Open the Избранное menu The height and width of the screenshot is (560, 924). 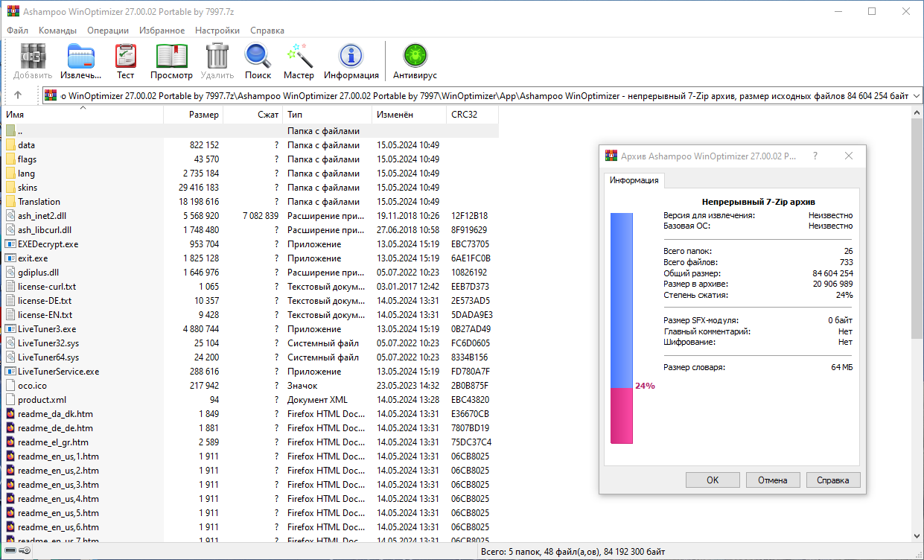tap(162, 31)
